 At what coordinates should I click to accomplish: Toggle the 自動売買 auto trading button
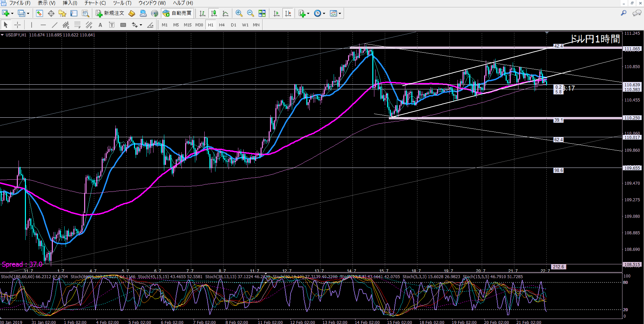point(177,13)
